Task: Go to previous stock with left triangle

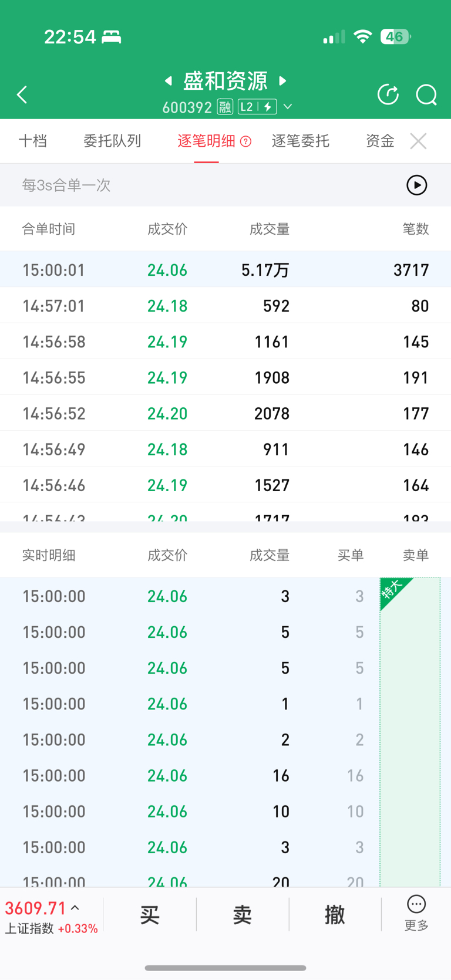Action: (169, 80)
